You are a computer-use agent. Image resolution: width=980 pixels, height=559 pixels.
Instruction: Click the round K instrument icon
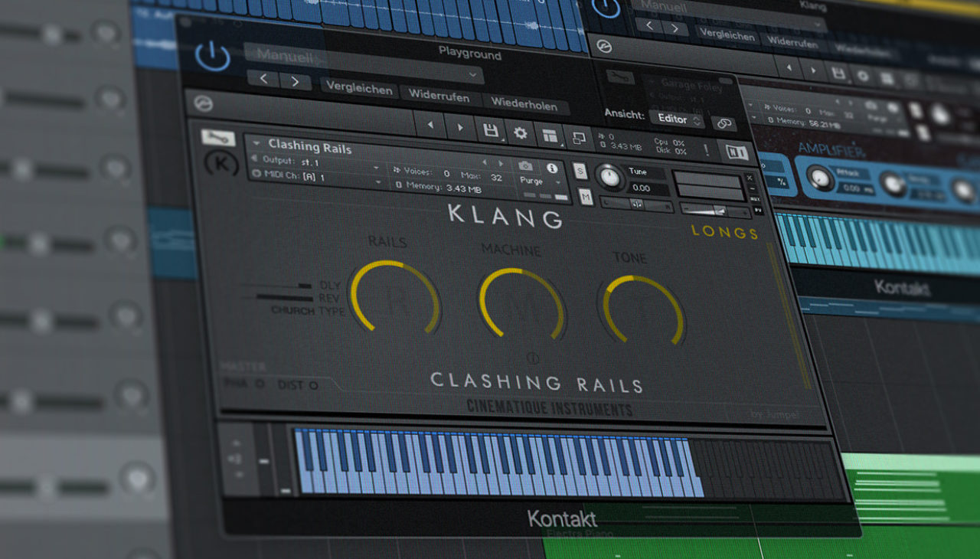pos(222,165)
